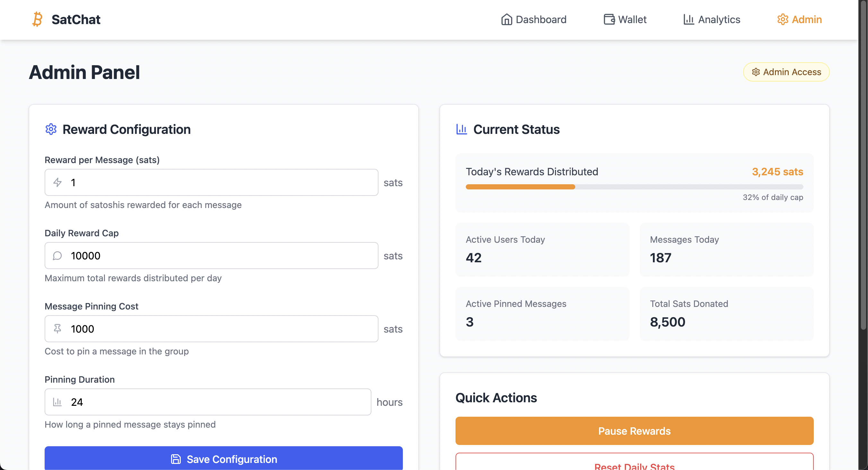Click the orange Admin gear icon

point(782,19)
